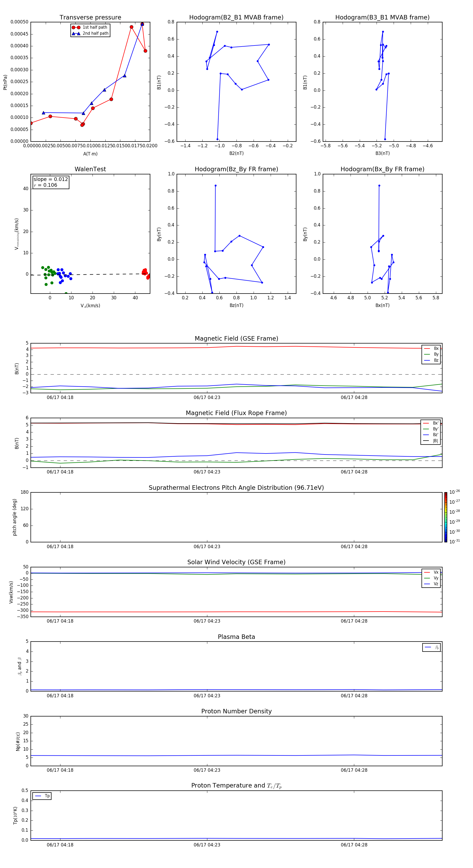
Task: Click the By legend entry in GSE panel
Action: click(x=431, y=354)
